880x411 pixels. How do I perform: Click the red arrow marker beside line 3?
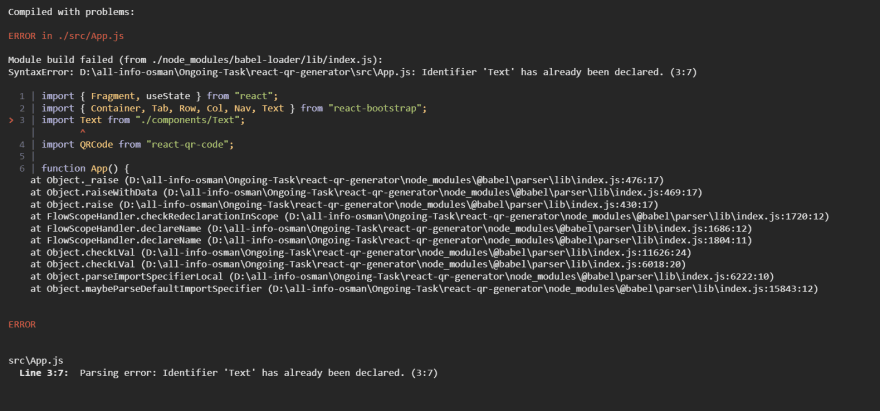[x=12, y=120]
